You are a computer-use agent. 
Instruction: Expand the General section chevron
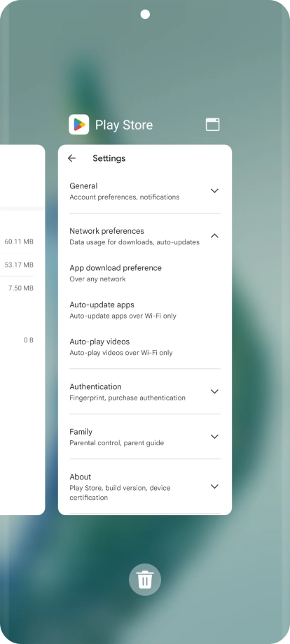[x=214, y=191]
